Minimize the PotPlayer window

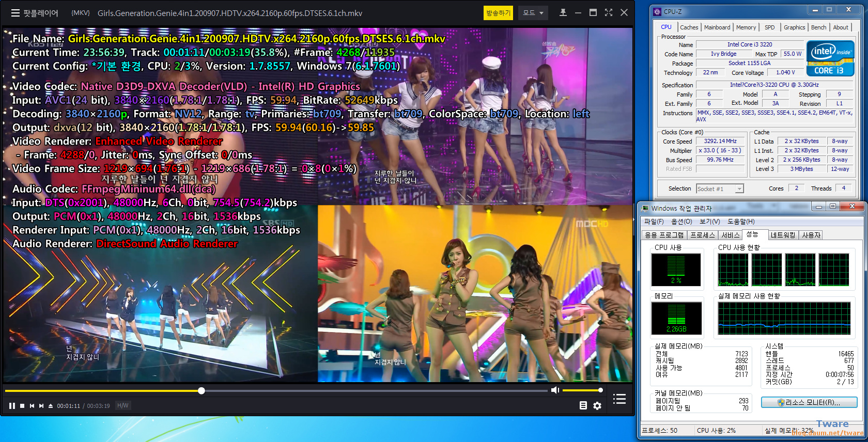[578, 13]
